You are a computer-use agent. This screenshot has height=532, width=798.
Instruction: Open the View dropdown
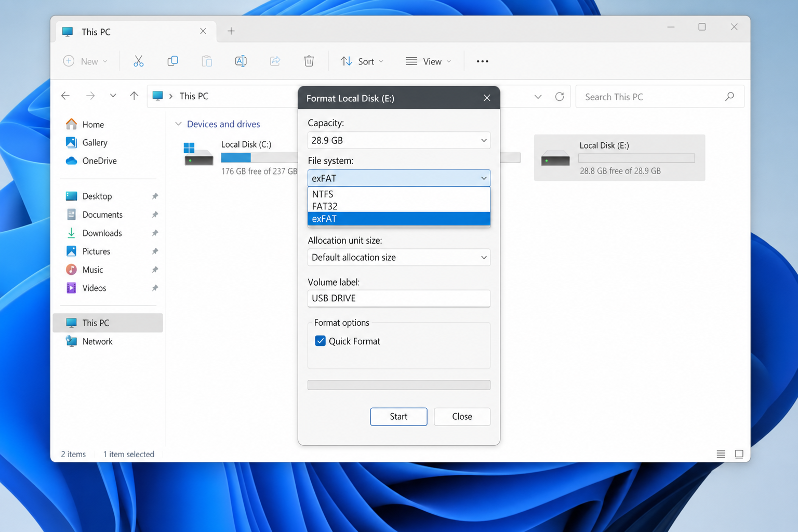click(x=429, y=61)
